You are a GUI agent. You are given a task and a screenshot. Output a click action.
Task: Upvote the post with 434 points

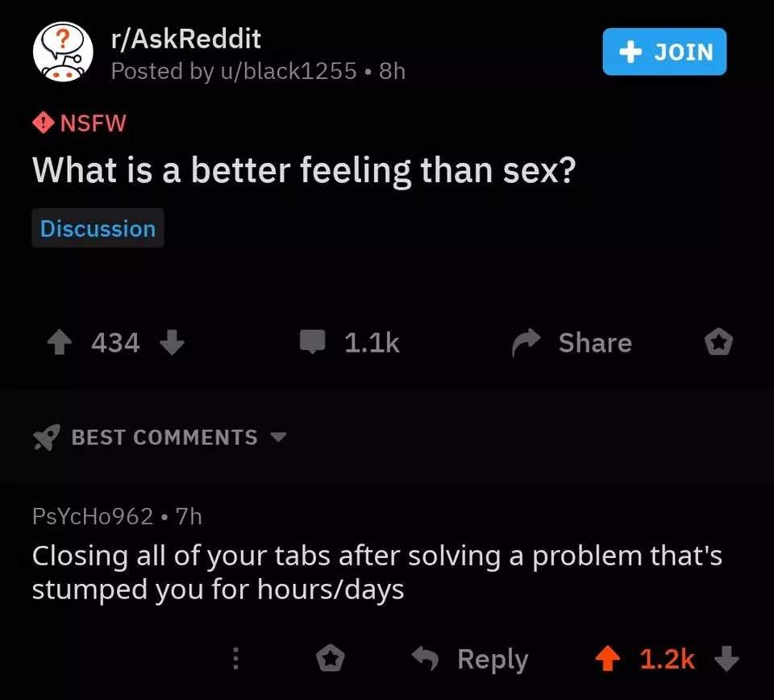(x=59, y=344)
